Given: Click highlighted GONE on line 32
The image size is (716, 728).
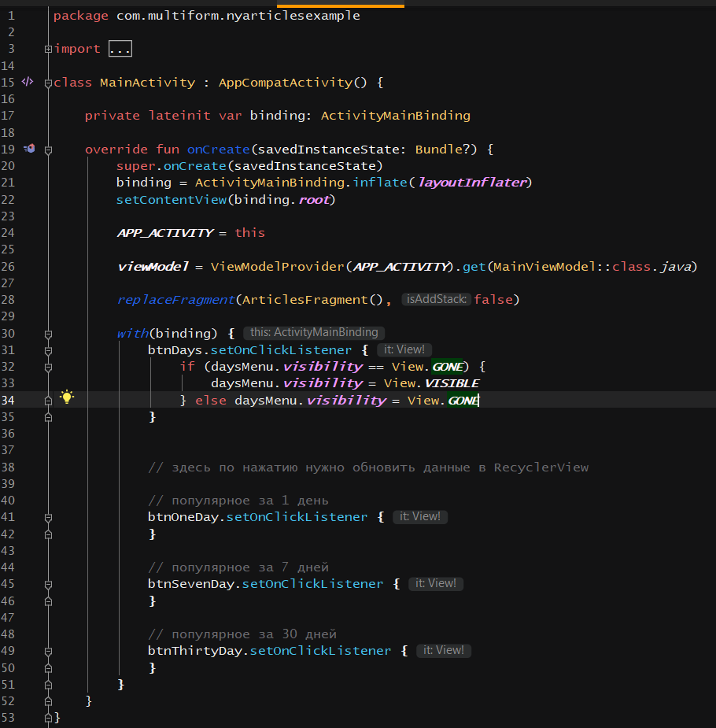Looking at the screenshot, I should coord(448,367).
